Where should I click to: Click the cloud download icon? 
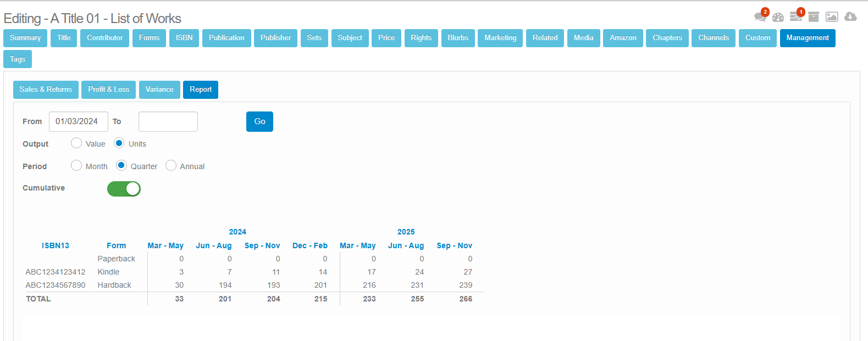(850, 17)
